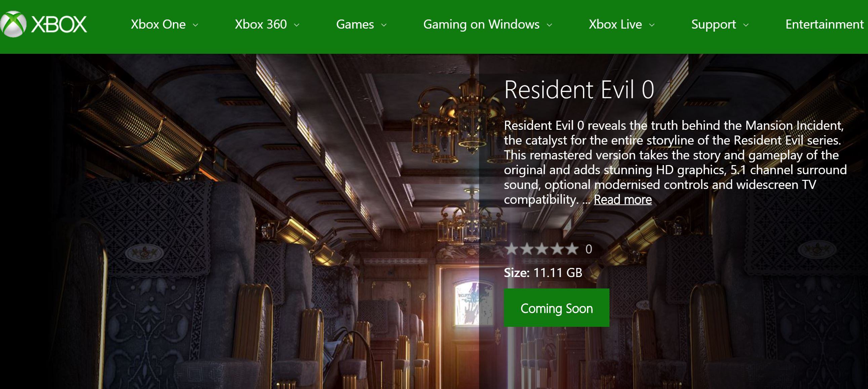The width and height of the screenshot is (868, 389).
Task: Open the Gaming on Windows menu
Action: pyautogui.click(x=481, y=24)
